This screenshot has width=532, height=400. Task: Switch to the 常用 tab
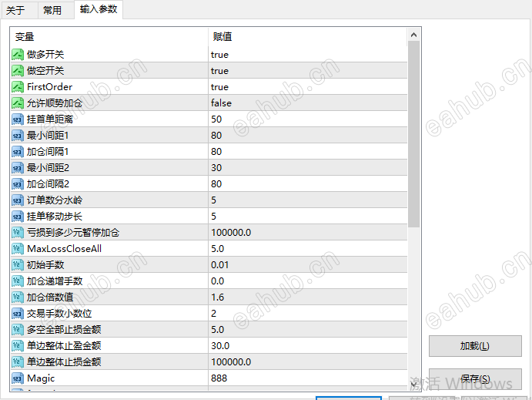pyautogui.click(x=55, y=10)
